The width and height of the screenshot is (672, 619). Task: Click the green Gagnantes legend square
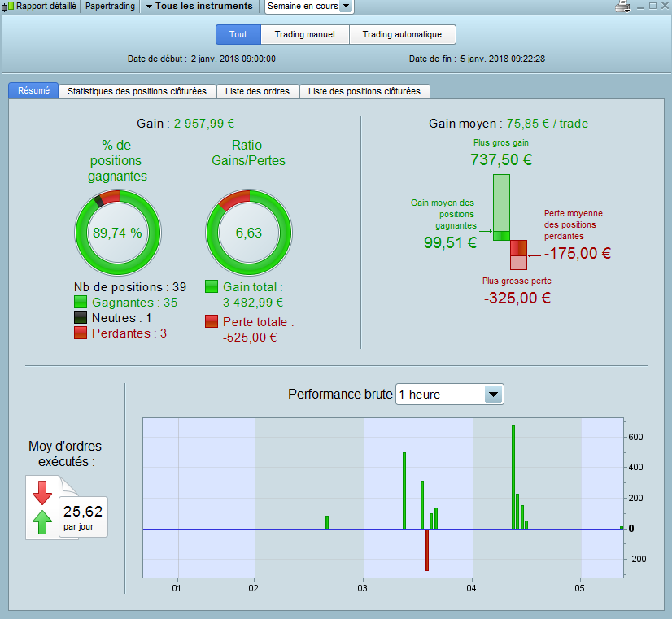[x=81, y=302]
